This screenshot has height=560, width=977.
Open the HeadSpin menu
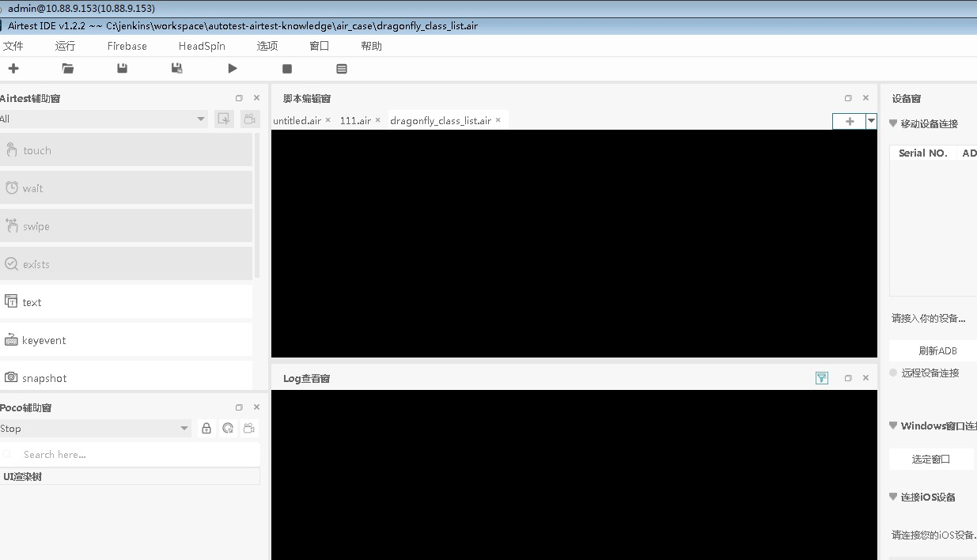coord(202,46)
